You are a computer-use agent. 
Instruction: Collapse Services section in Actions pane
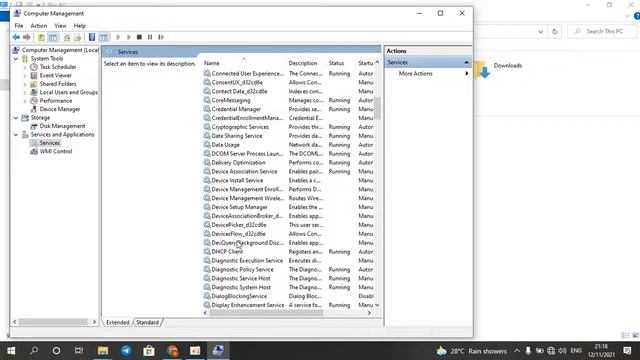(466, 62)
